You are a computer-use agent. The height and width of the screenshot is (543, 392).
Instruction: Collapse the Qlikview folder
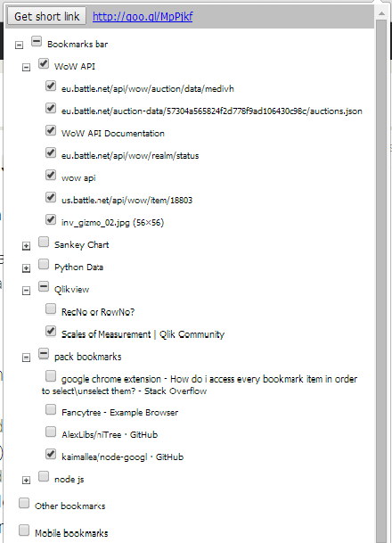pyautogui.click(x=27, y=291)
